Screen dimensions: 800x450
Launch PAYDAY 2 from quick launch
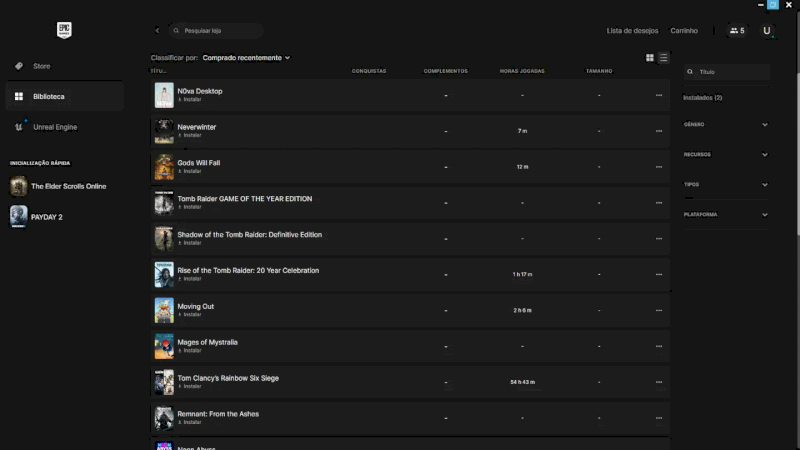tap(46, 216)
